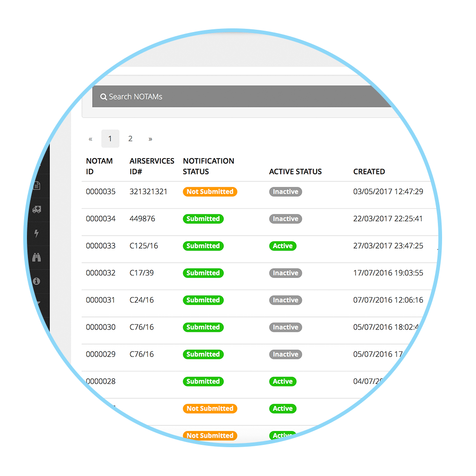Click the magnifier icon in the search bar

(104, 97)
